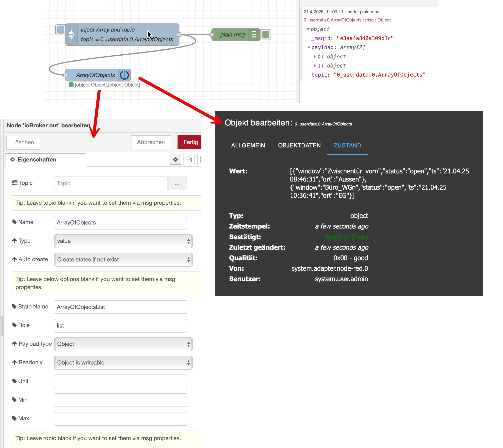Switch to the ALLGEMEIN tab
This screenshot has width=503, height=448.
click(248, 146)
